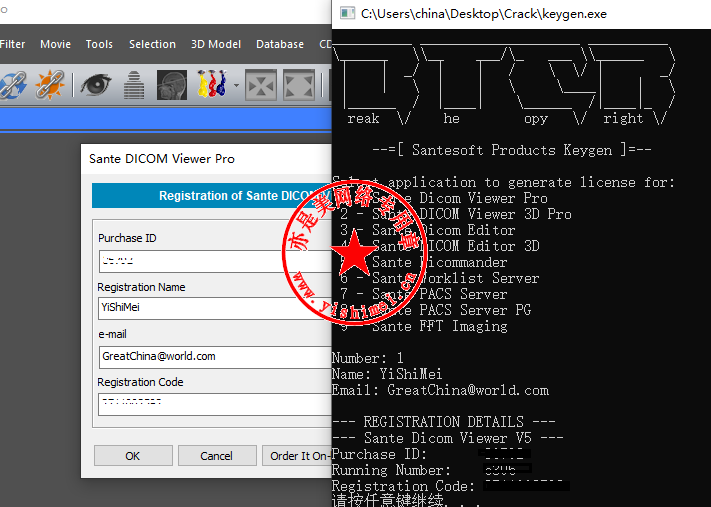Expand the dropdown arrow beside the 3D bones icon
Screen dimensions: 711x507
[x=236, y=85]
